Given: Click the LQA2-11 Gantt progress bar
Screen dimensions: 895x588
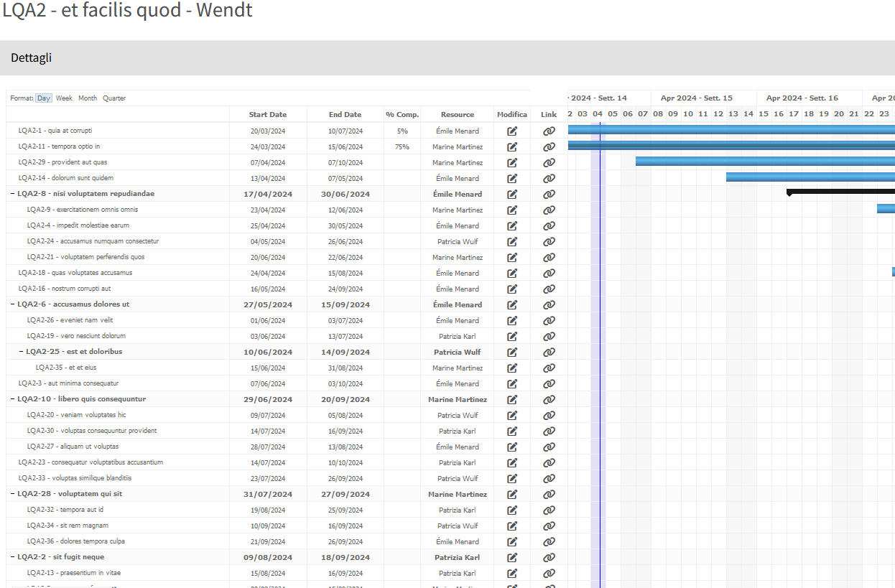Looking at the screenshot, I should 731,146.
